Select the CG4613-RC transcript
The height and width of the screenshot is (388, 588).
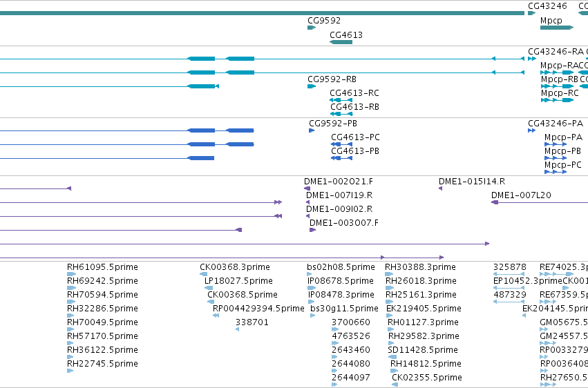pyautogui.click(x=354, y=93)
